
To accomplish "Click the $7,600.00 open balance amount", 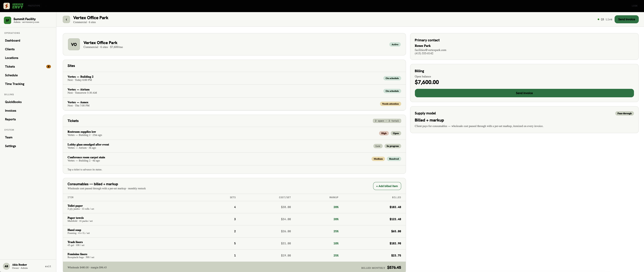I will click(x=427, y=82).
